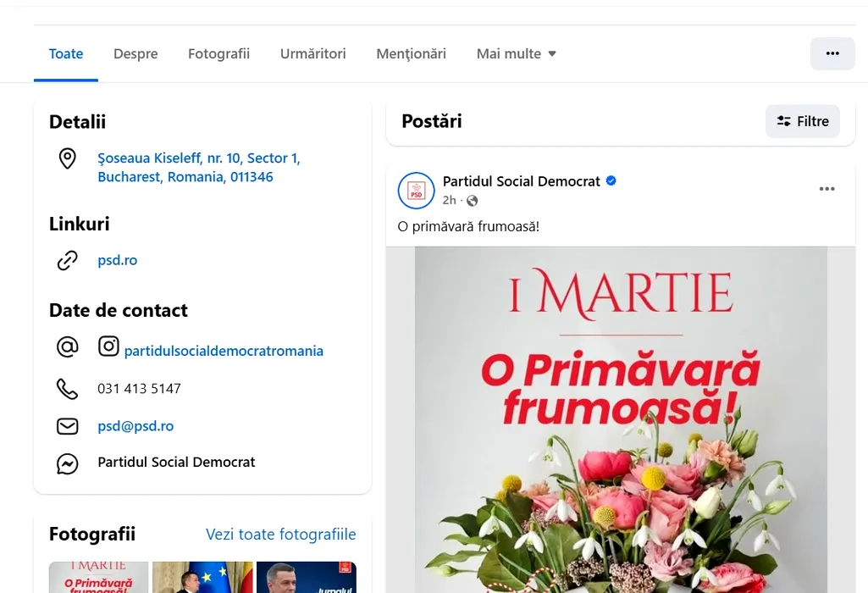Click the location pin icon in Detalii
The width and height of the screenshot is (868, 593).
click(x=67, y=158)
